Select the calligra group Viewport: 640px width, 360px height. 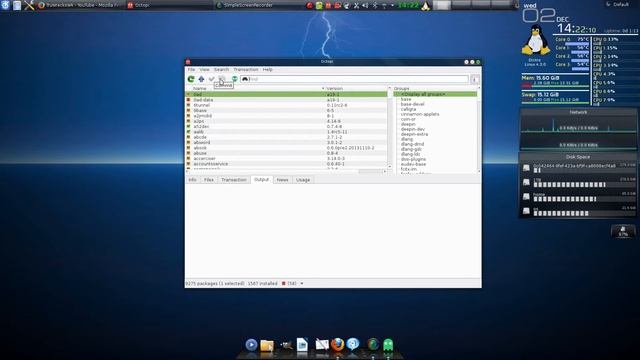point(408,109)
